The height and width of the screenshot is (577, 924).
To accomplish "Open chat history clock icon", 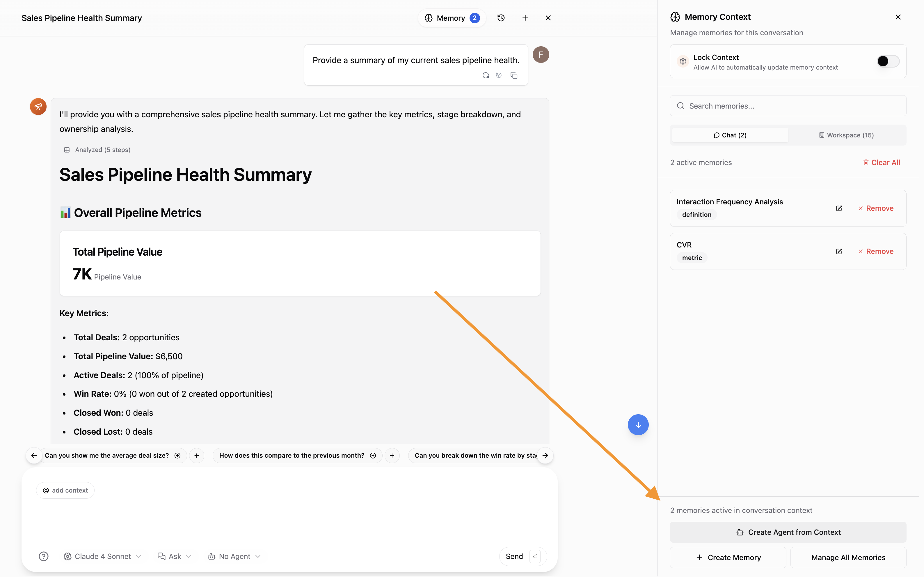I will tap(501, 18).
